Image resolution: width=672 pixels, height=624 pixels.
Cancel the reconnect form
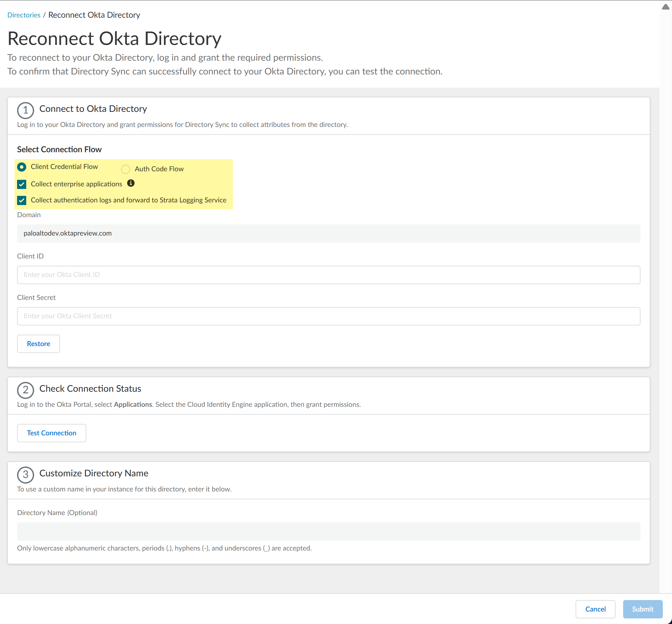coord(595,609)
